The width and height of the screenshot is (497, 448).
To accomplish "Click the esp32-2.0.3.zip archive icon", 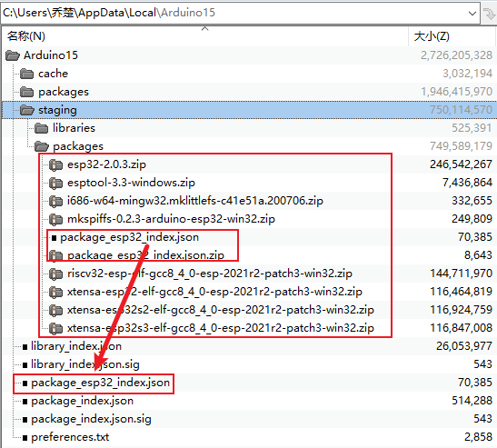I will coord(55,164).
